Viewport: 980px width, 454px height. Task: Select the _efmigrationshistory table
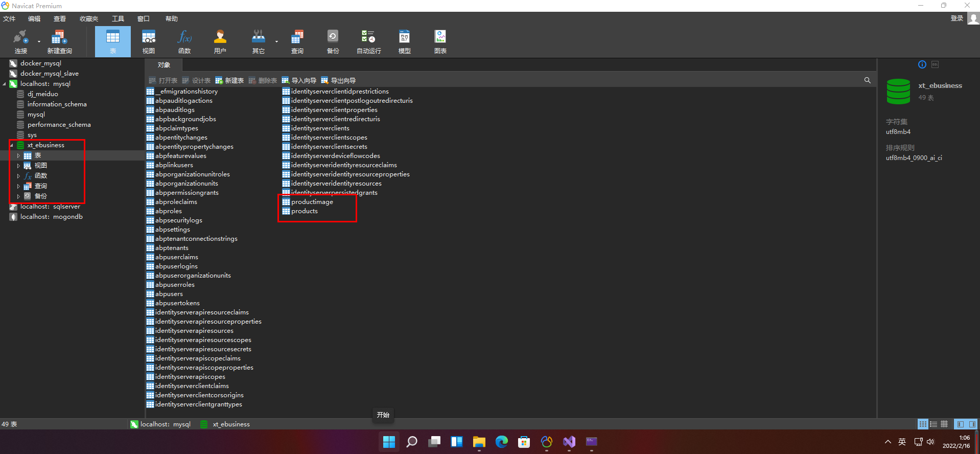(x=186, y=92)
